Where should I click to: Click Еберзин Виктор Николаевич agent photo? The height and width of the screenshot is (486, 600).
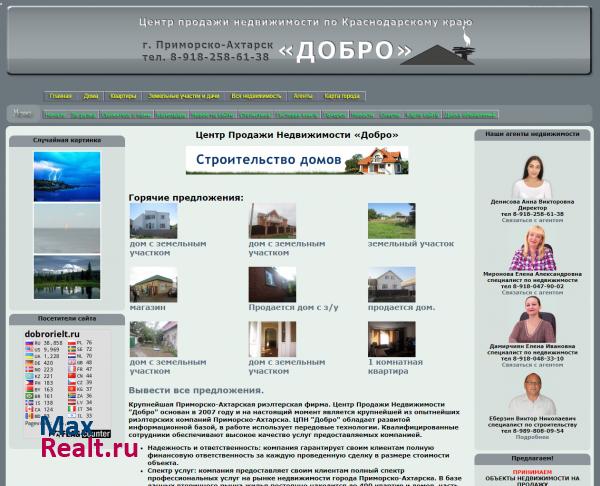click(x=532, y=394)
